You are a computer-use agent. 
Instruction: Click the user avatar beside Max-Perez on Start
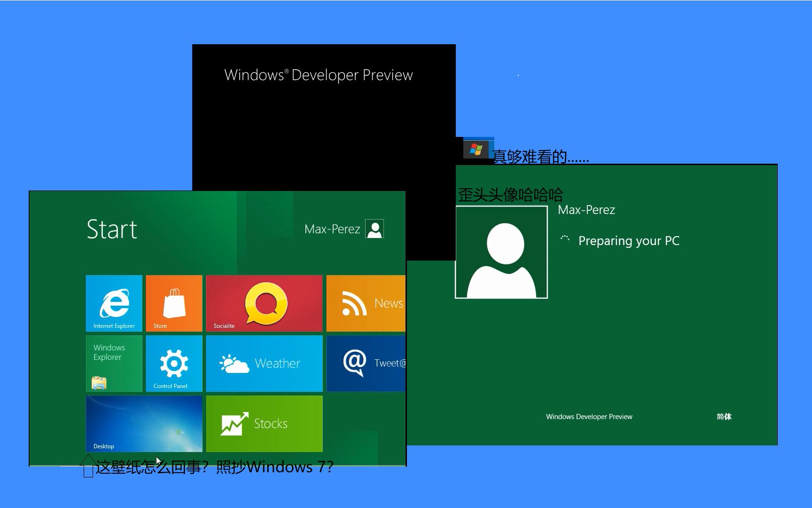pyautogui.click(x=375, y=229)
